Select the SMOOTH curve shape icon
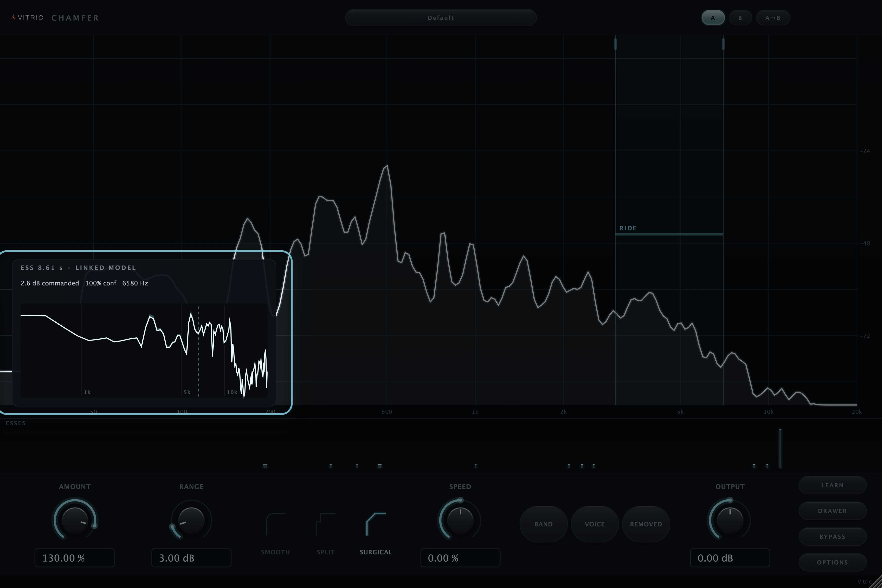 [275, 524]
